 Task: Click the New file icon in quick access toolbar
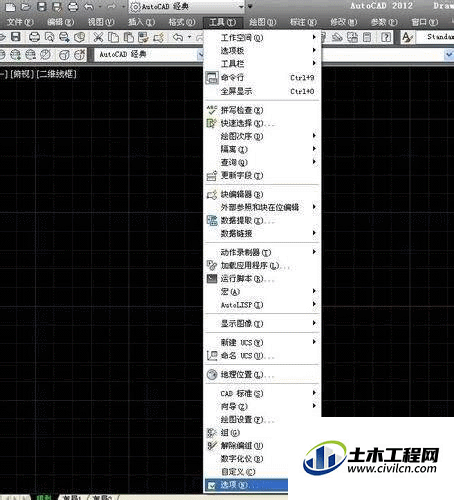10,6
